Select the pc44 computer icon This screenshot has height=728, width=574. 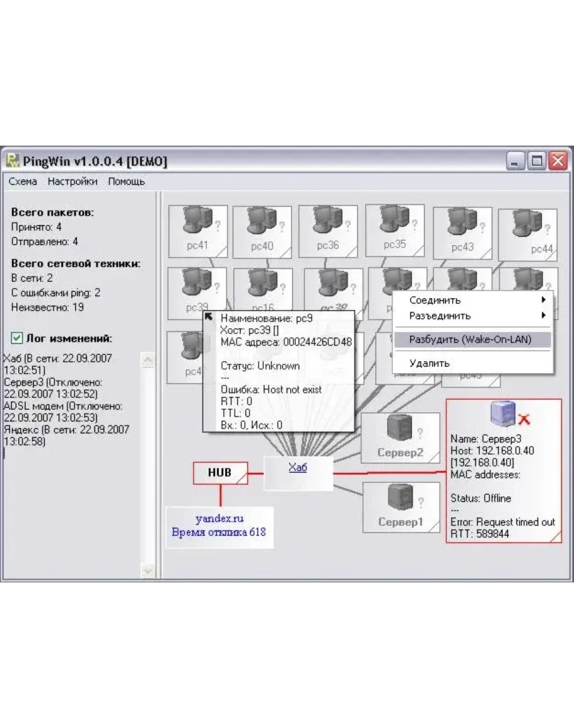point(527,226)
